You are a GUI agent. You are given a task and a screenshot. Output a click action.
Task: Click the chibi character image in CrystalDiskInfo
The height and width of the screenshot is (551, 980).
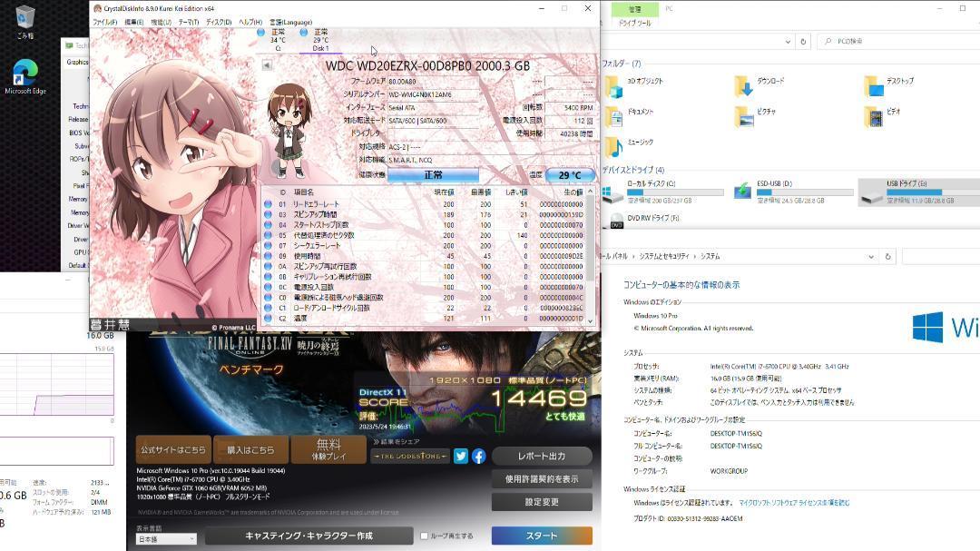[289, 130]
